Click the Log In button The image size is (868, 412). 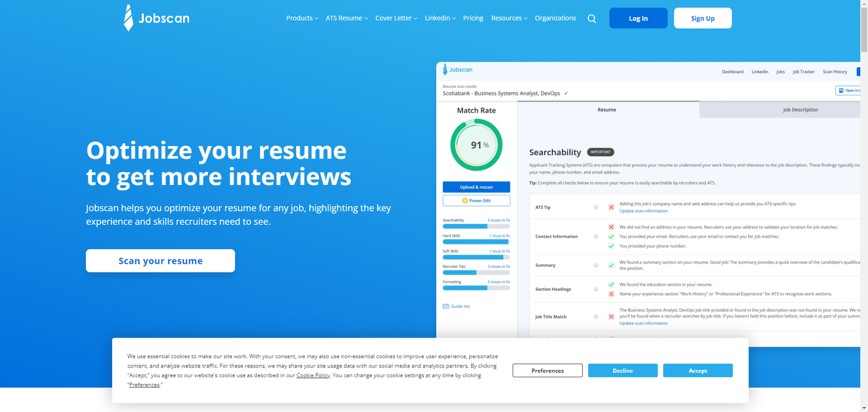tap(639, 18)
